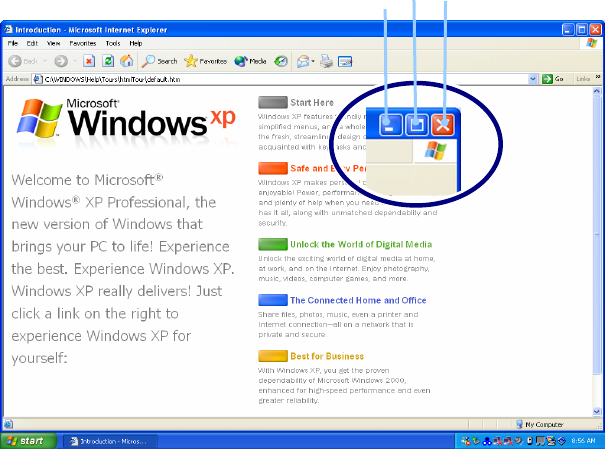
Task: Open the Tools menu
Action: (x=113, y=43)
